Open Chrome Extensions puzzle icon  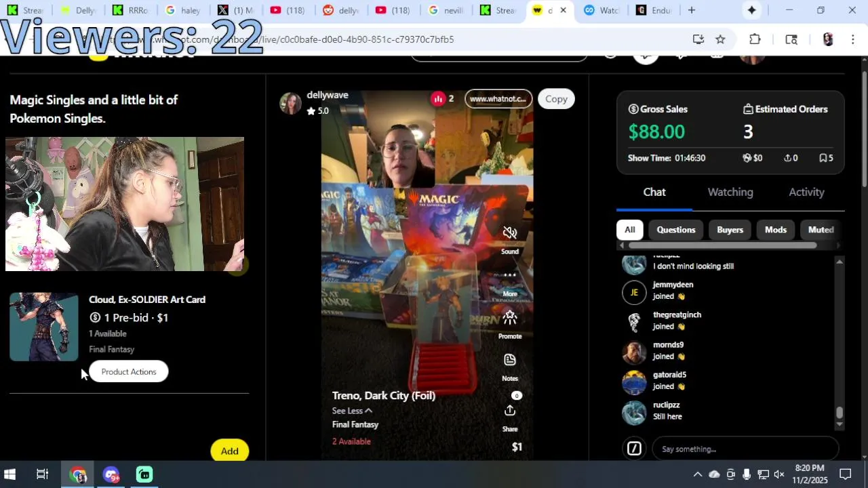pyautogui.click(x=755, y=39)
